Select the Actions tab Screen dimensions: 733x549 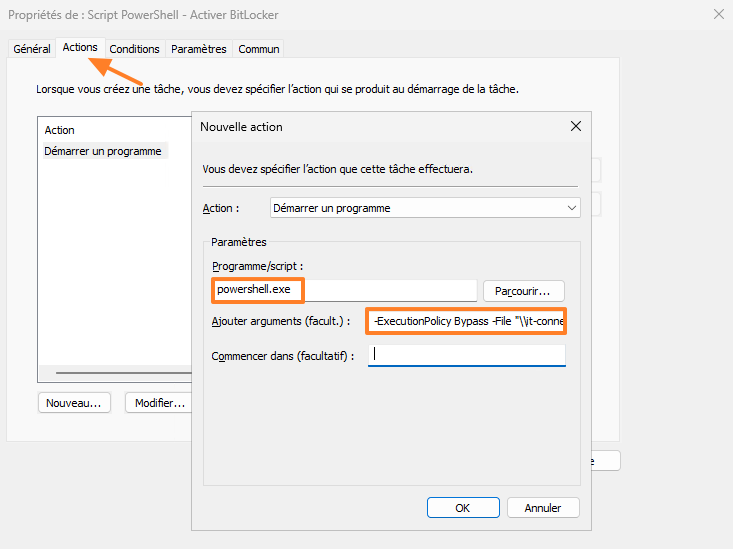tap(80, 48)
